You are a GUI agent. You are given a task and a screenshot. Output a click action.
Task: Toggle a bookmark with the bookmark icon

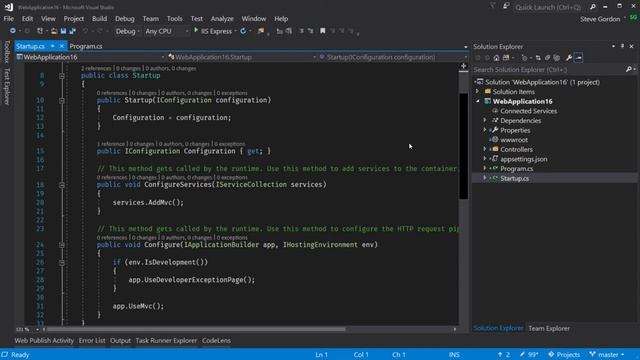[x=322, y=31]
